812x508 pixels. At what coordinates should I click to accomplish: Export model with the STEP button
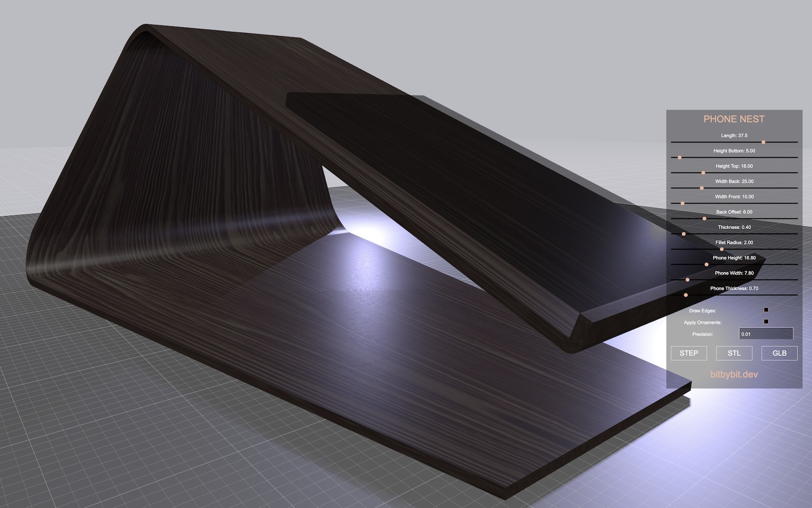tap(689, 353)
